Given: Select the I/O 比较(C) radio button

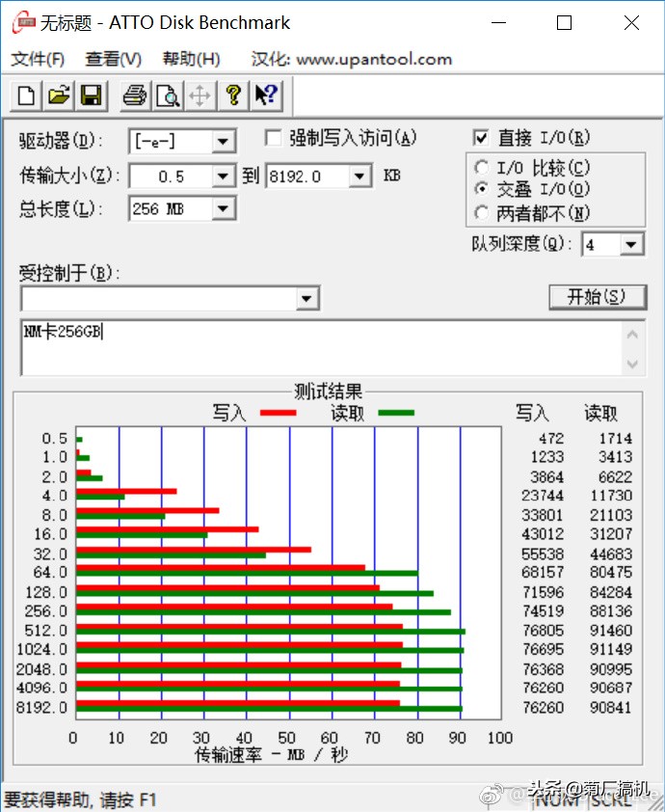Looking at the screenshot, I should click(482, 168).
